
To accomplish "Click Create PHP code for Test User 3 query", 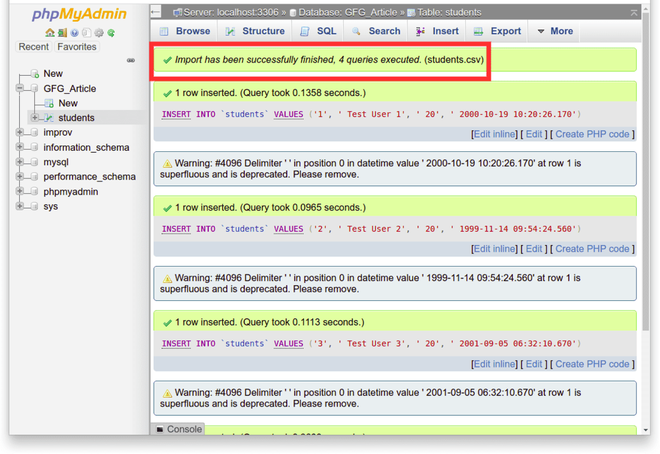I will (592, 364).
